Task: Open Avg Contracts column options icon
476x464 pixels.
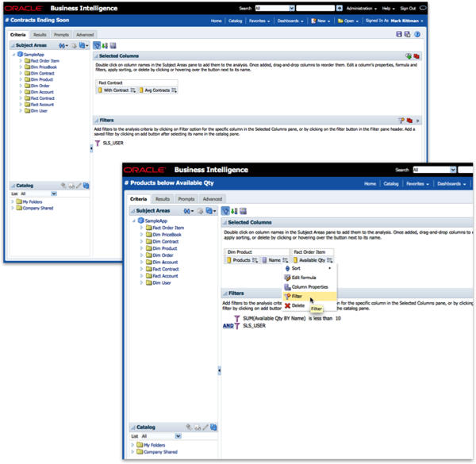Action: [x=174, y=90]
